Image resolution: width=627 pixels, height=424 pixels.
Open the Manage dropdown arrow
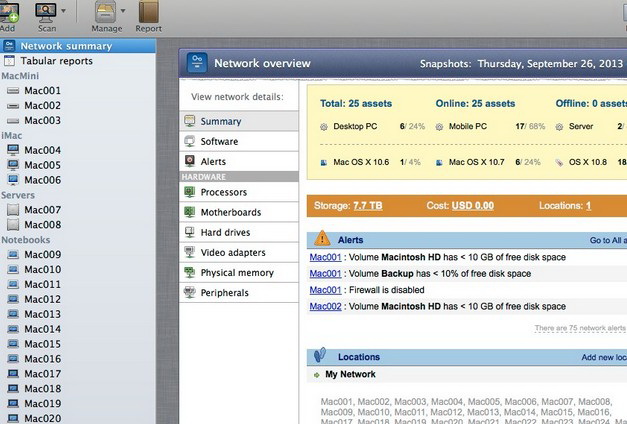[x=123, y=11]
